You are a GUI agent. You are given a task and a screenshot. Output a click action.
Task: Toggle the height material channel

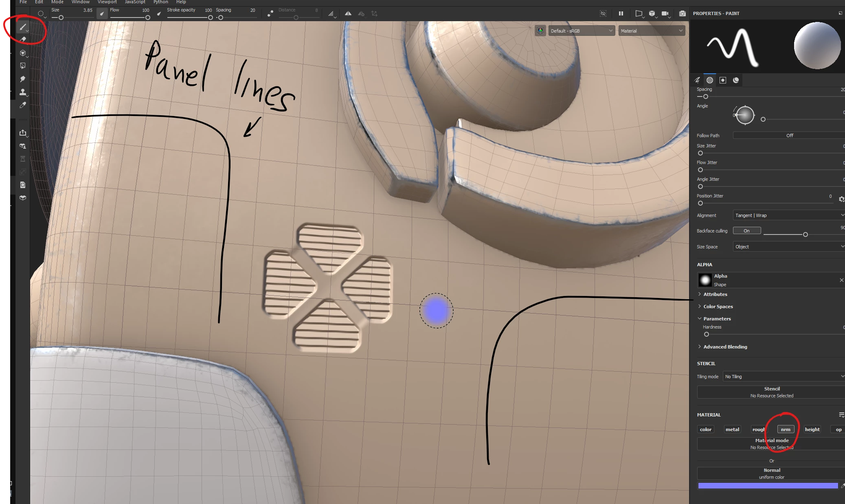click(x=812, y=429)
